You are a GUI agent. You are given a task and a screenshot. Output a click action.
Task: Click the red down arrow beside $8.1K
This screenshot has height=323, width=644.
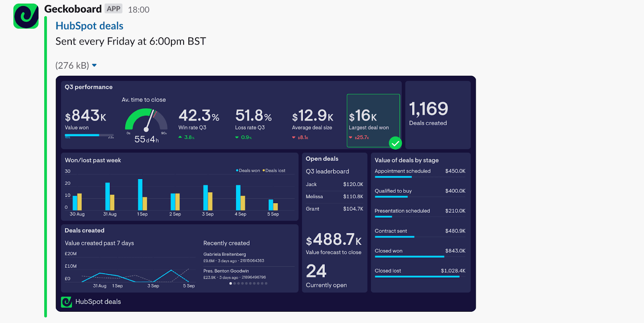(x=294, y=138)
